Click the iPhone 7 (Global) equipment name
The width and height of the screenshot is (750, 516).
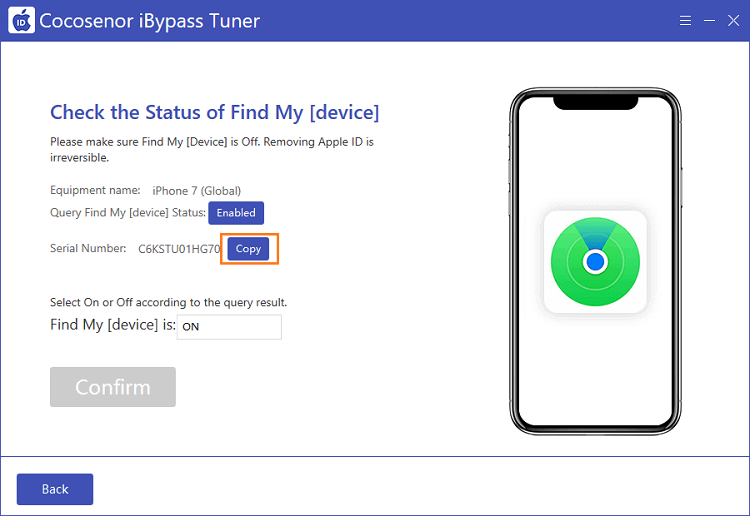tap(197, 191)
